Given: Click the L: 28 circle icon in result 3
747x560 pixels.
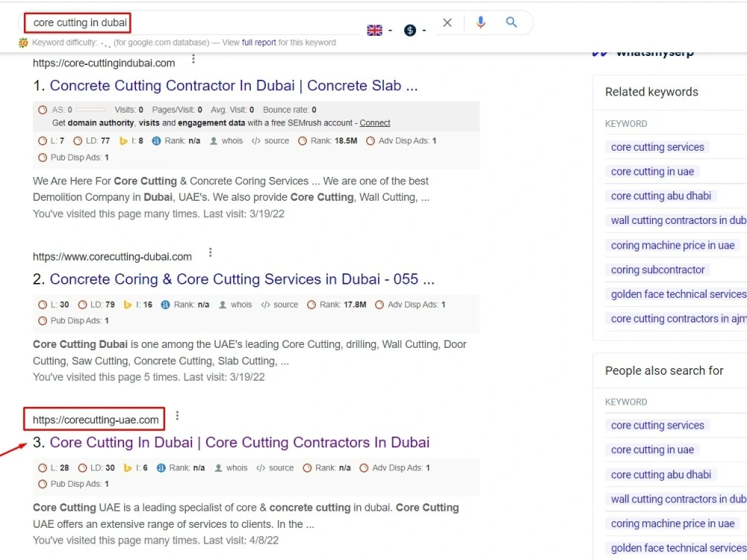Looking at the screenshot, I should click(x=43, y=468).
